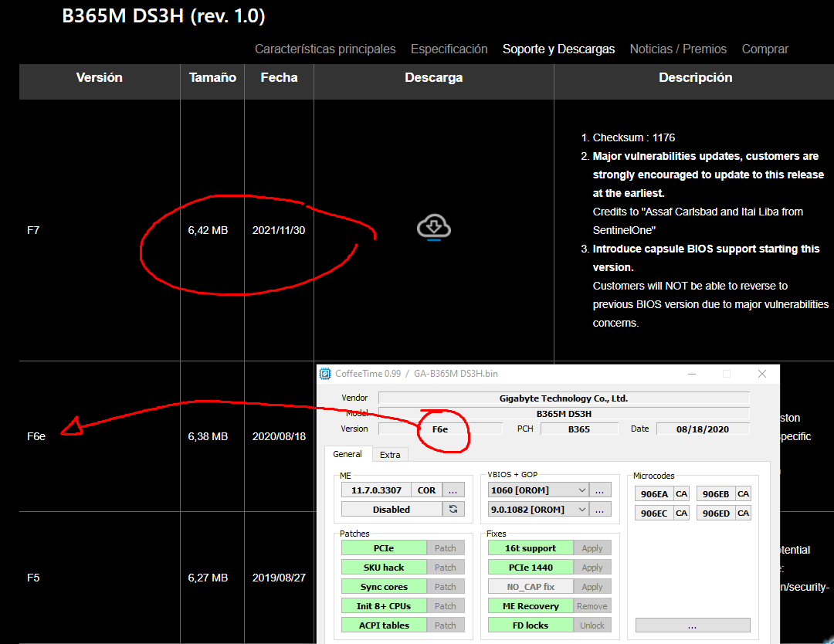The height and width of the screenshot is (644, 834).
Task: Open the microcodes browse button at bottom
Action: click(x=692, y=625)
